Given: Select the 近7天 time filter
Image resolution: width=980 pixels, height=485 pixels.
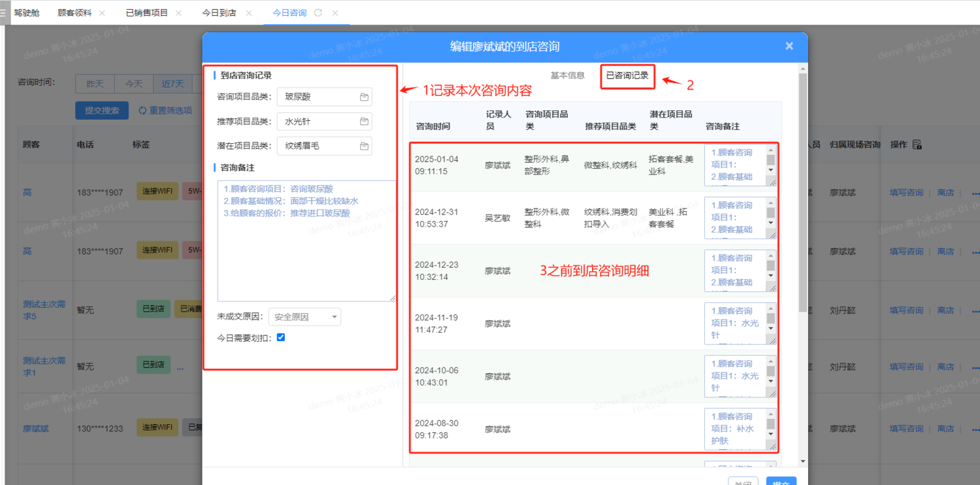Looking at the screenshot, I should [x=172, y=84].
